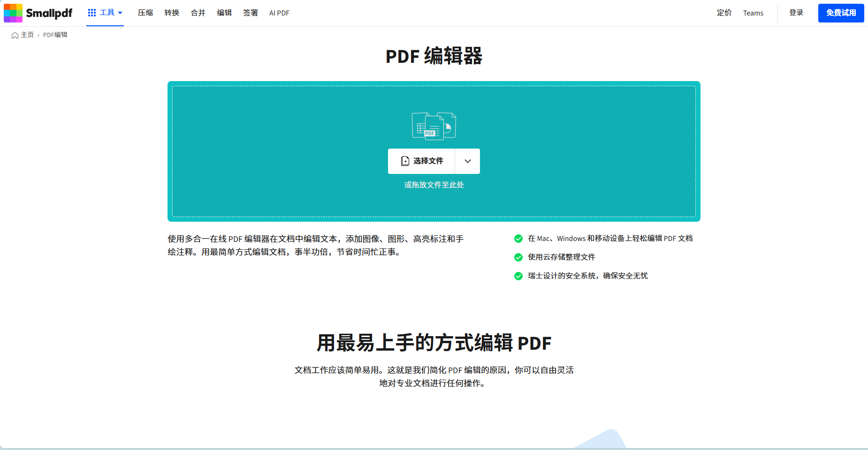Click the checkmark icon beside 瑞士设计的安全系统
This screenshot has height=450, width=868.
(518, 276)
